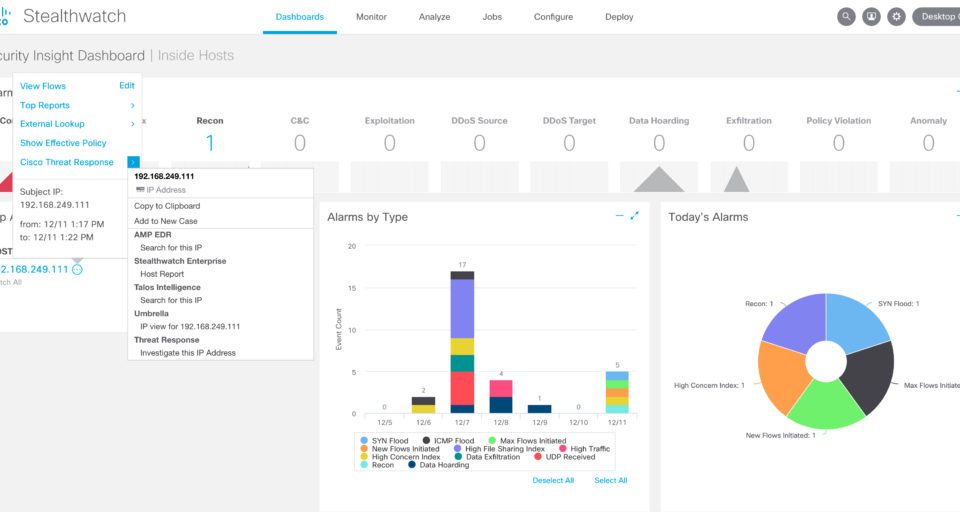960x512 pixels.
Task: Click the Data Hoarding alarm count
Action: 659,143
